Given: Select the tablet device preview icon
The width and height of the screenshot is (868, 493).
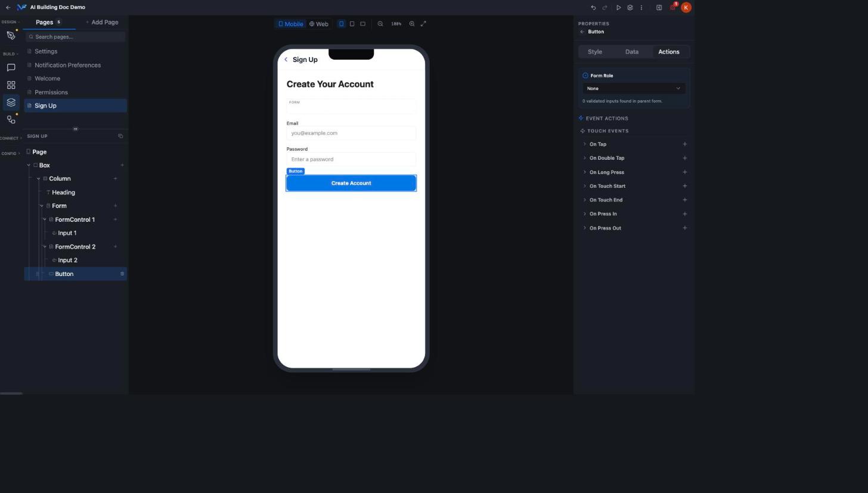Looking at the screenshot, I should (x=352, y=24).
